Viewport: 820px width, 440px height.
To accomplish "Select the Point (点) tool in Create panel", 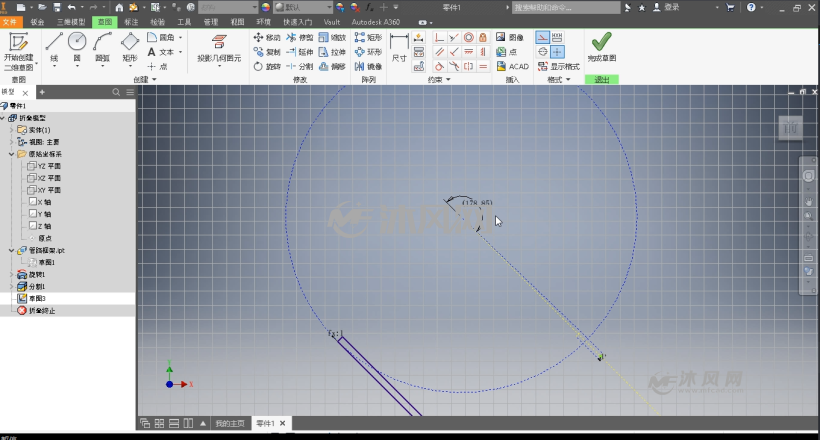I will click(157, 66).
